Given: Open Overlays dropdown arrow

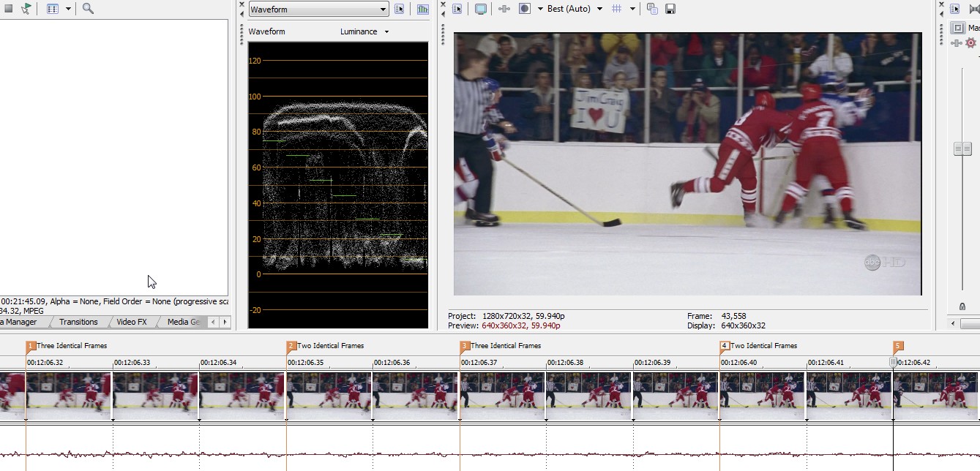Looking at the screenshot, I should pyautogui.click(x=632, y=9).
